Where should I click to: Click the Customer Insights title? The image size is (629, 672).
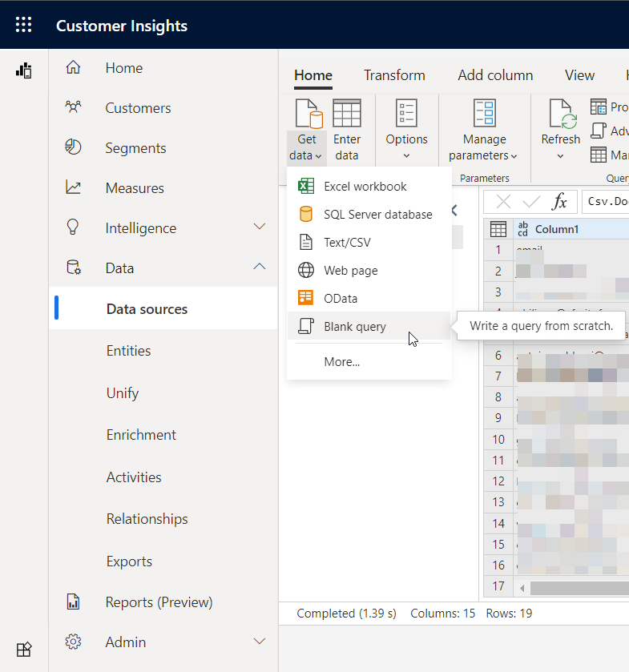122,26
